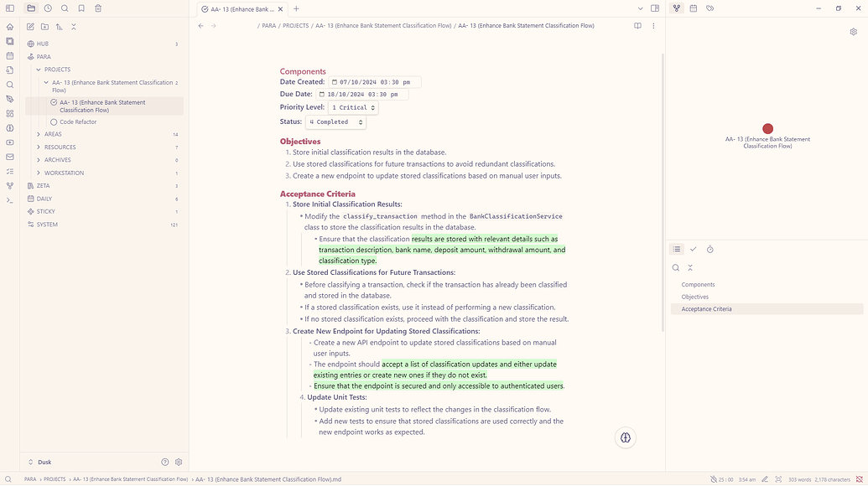This screenshot has width=868, height=486.
Task: Select the AA-13 Enhance Bank document tab
Action: point(243,8)
